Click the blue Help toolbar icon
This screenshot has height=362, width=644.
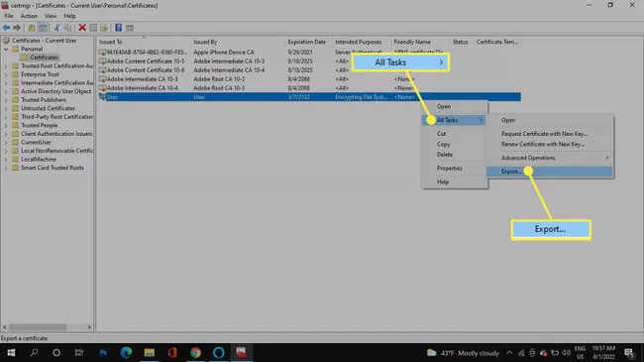(118, 28)
